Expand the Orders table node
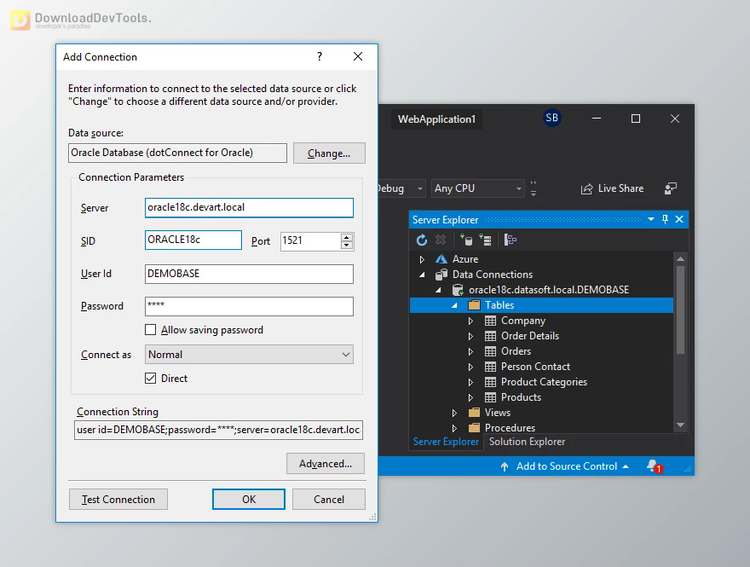750x567 pixels. click(x=471, y=351)
